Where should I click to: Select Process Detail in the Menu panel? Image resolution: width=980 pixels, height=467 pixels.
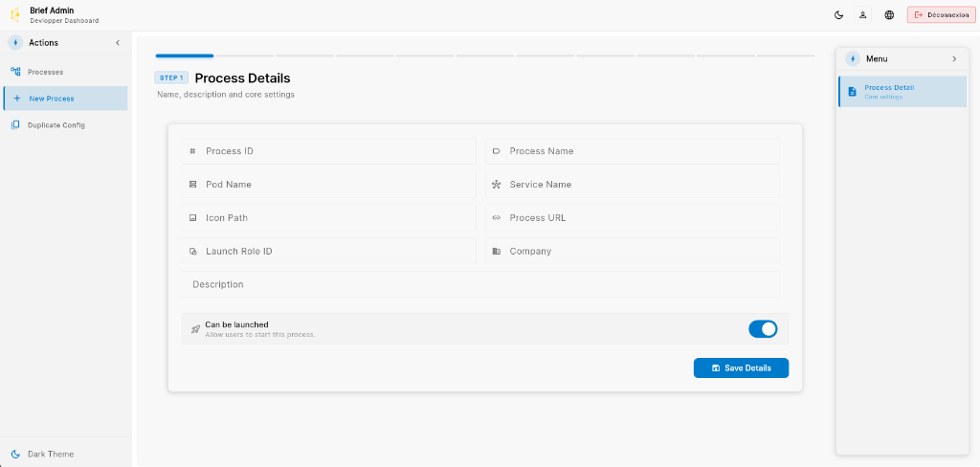(902, 91)
